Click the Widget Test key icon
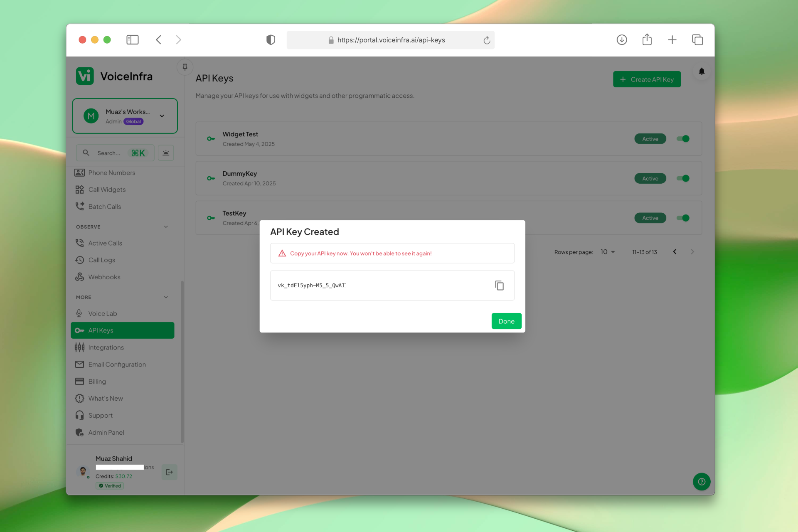Screen dimensions: 798x532 pos(211,139)
